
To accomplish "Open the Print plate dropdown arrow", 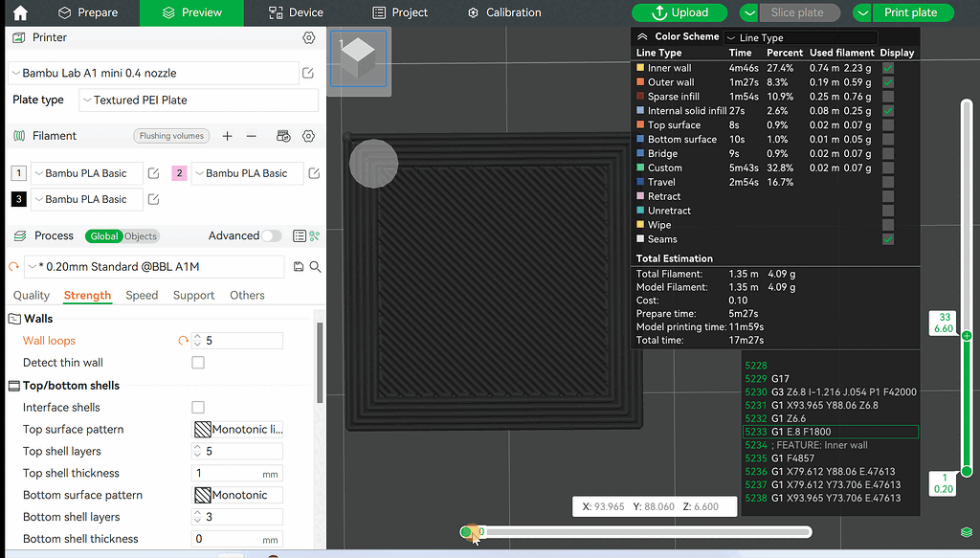I will [x=862, y=12].
